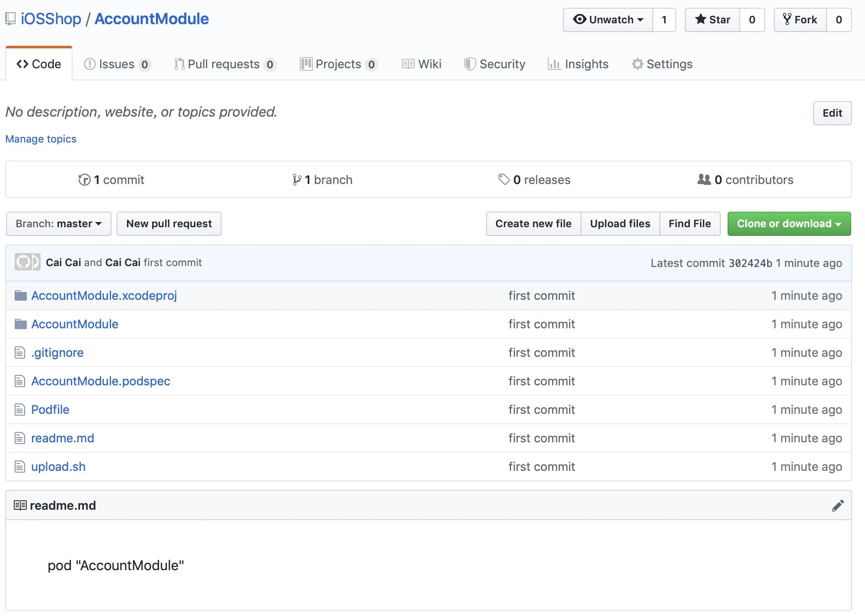Click the pencil icon to edit readme.md
This screenshot has height=616, width=865.
tap(838, 505)
